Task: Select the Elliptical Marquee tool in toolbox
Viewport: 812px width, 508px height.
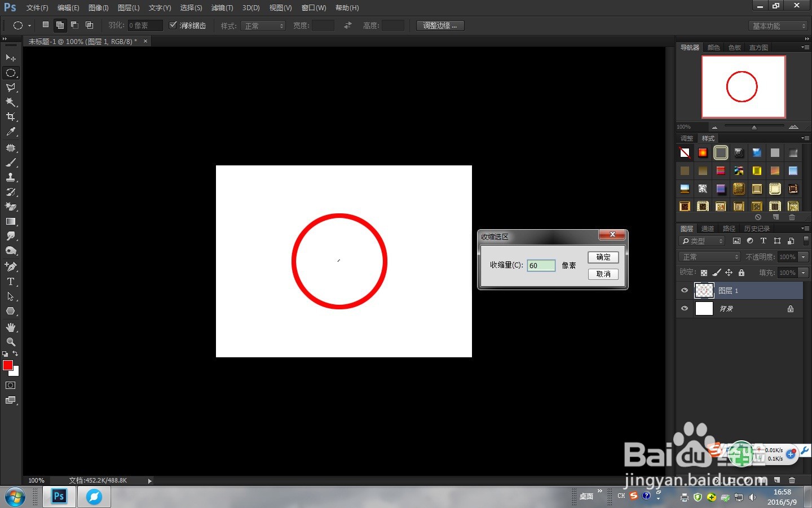Action: click(x=11, y=73)
